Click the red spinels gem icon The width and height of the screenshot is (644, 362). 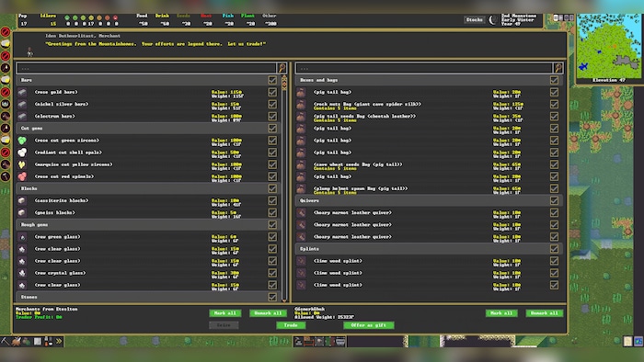22,176
